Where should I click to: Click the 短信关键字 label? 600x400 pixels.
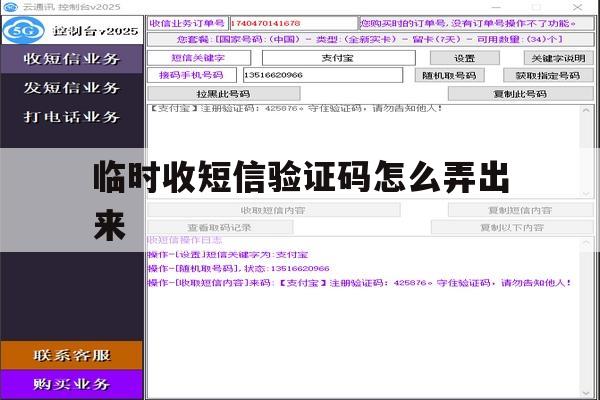[199, 58]
